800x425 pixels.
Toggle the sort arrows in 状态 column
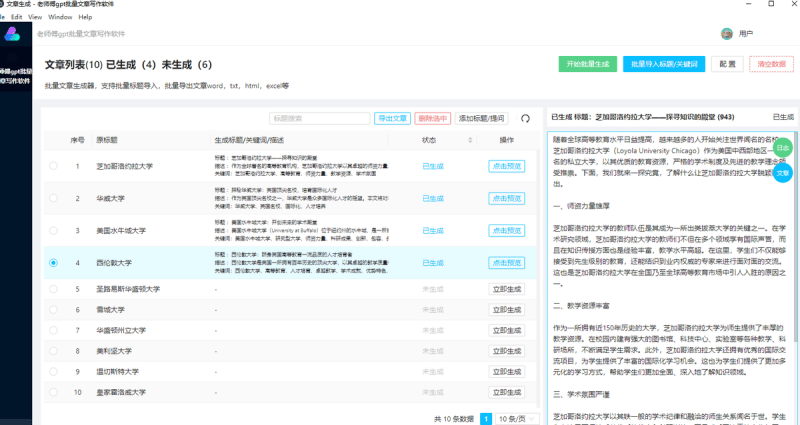[x=470, y=140]
